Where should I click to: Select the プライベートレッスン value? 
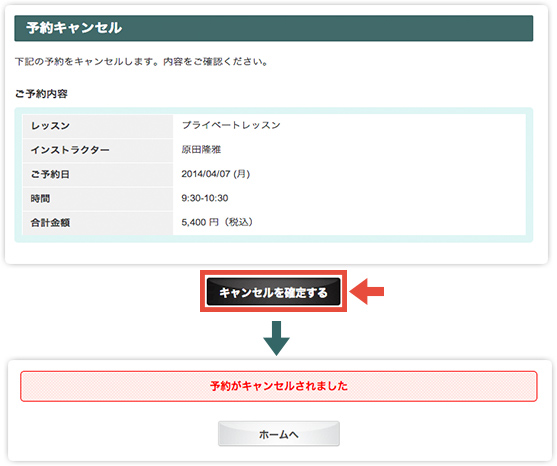[x=231, y=125]
